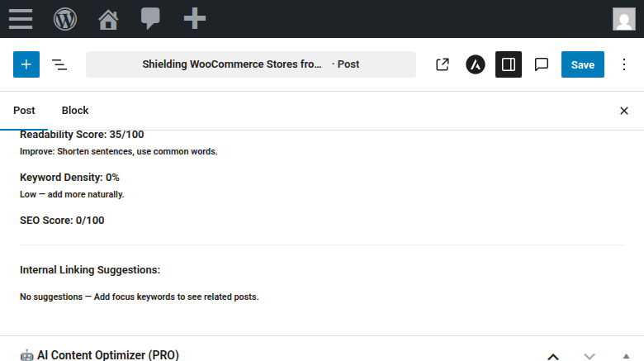Open the Astra settings panel icon
Image resolution: width=644 pixels, height=361 pixels.
(x=475, y=64)
